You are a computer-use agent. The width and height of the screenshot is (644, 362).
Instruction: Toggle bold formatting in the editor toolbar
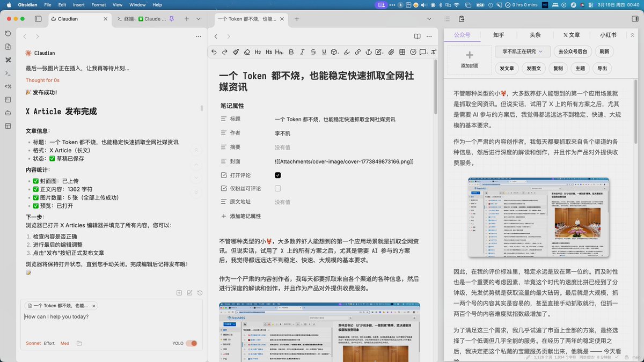coord(291,52)
